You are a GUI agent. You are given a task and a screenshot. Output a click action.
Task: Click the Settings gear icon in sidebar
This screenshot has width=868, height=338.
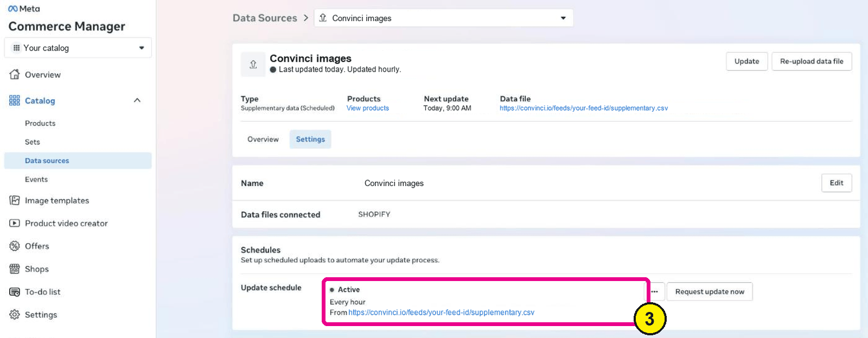click(x=15, y=315)
